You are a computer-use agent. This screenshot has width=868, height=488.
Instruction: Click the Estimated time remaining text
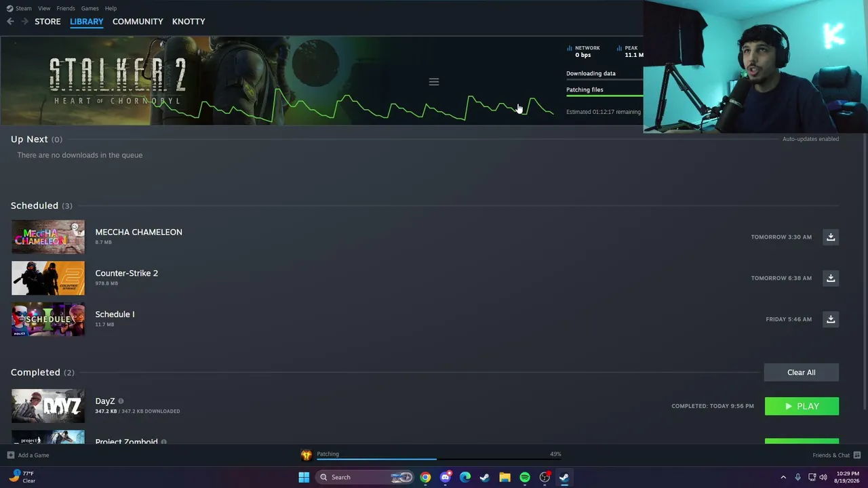point(604,112)
